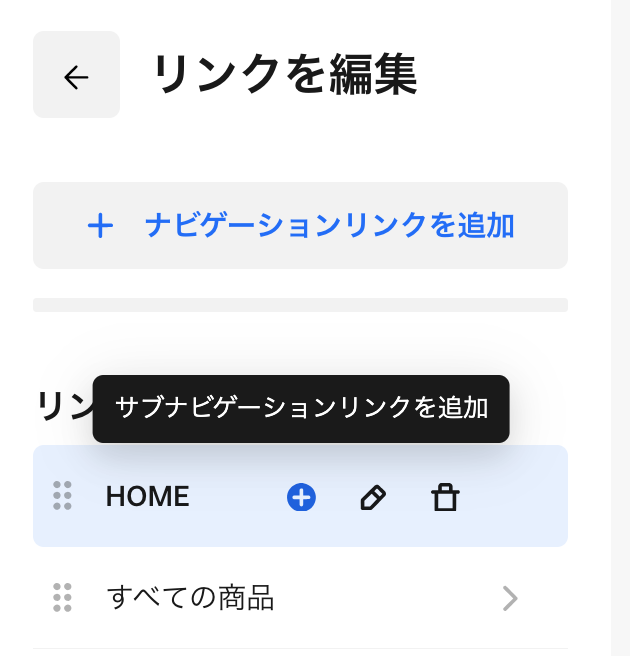Edit the HOME link with the pencil icon

tap(373, 497)
